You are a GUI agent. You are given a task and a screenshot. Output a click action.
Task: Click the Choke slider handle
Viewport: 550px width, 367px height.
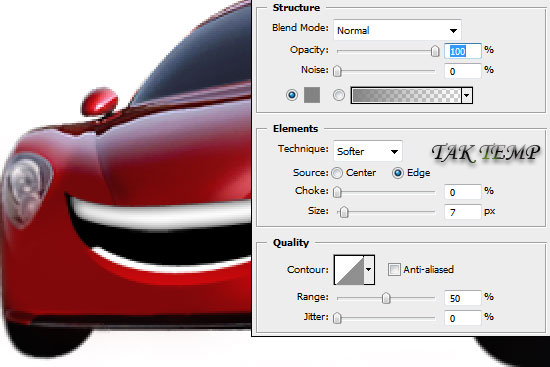coord(337,192)
